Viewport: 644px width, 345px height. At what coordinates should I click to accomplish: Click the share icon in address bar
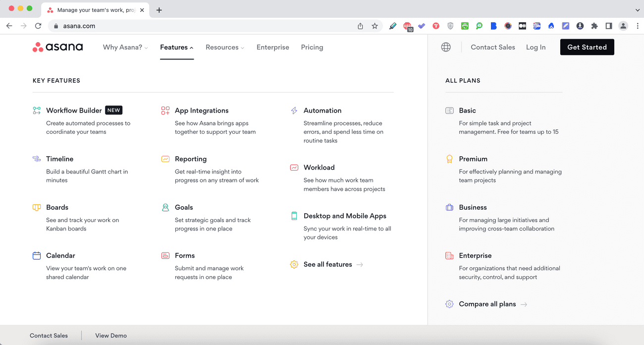tap(360, 26)
